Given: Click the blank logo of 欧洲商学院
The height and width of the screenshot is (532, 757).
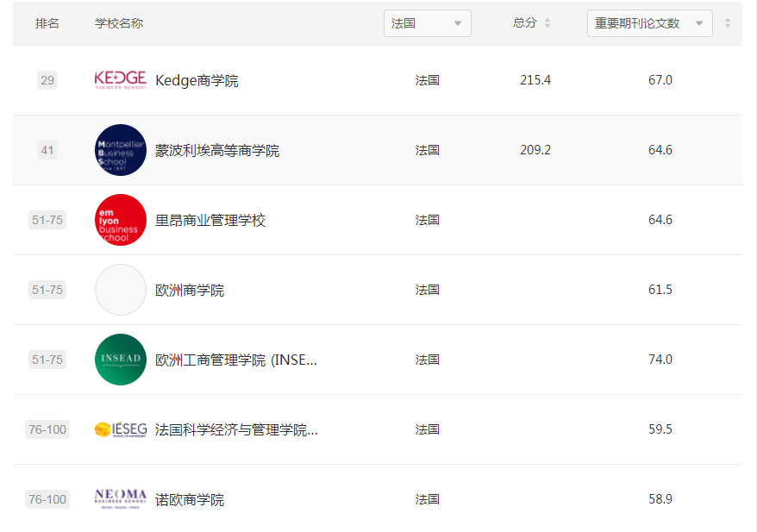Looking at the screenshot, I should pyautogui.click(x=120, y=290).
